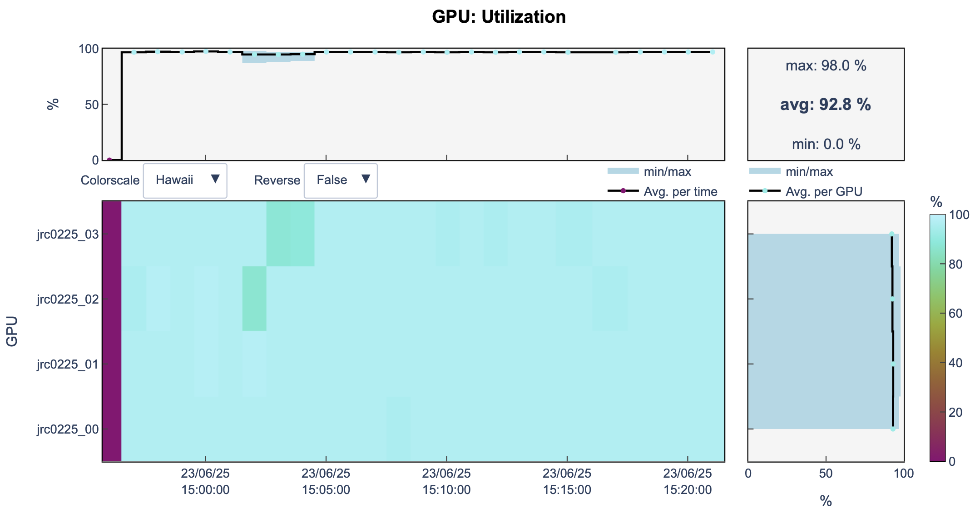Toggle min/max legend for GPU plot

tap(809, 172)
